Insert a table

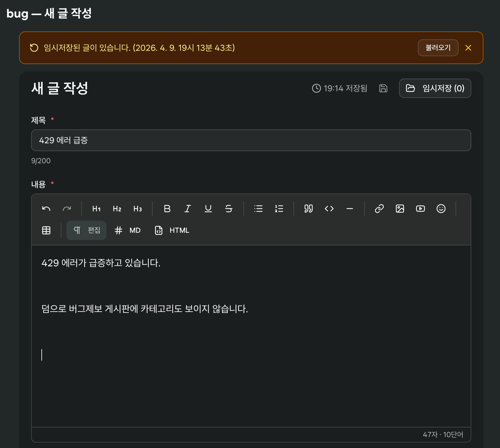[46, 230]
